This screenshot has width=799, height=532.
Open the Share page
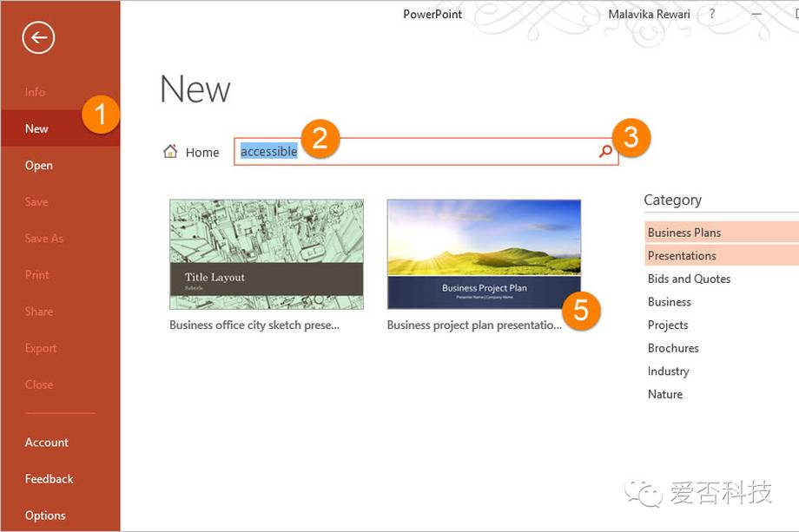(x=39, y=312)
